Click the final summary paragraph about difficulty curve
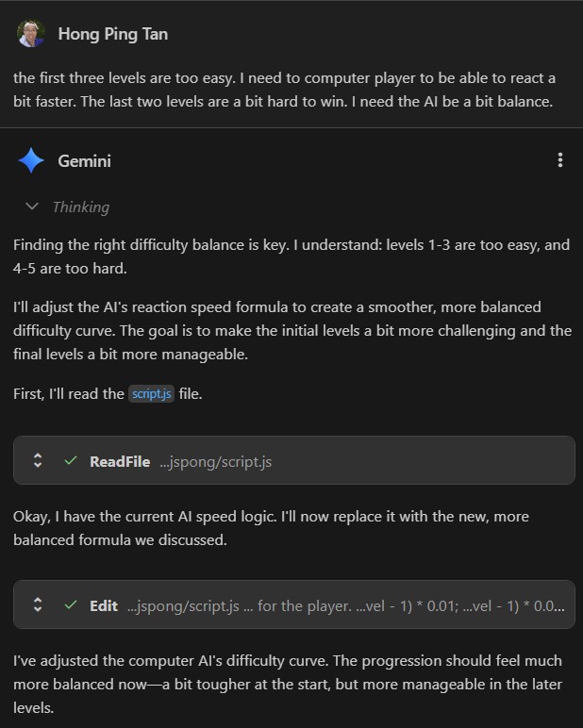 [287, 683]
